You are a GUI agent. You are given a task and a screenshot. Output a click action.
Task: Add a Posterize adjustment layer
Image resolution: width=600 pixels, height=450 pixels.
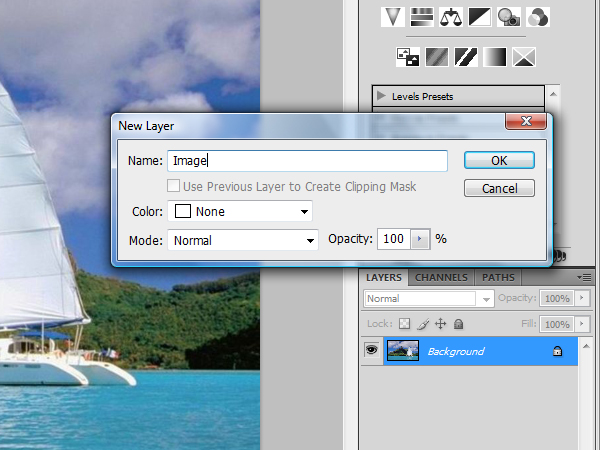pyautogui.click(x=437, y=57)
